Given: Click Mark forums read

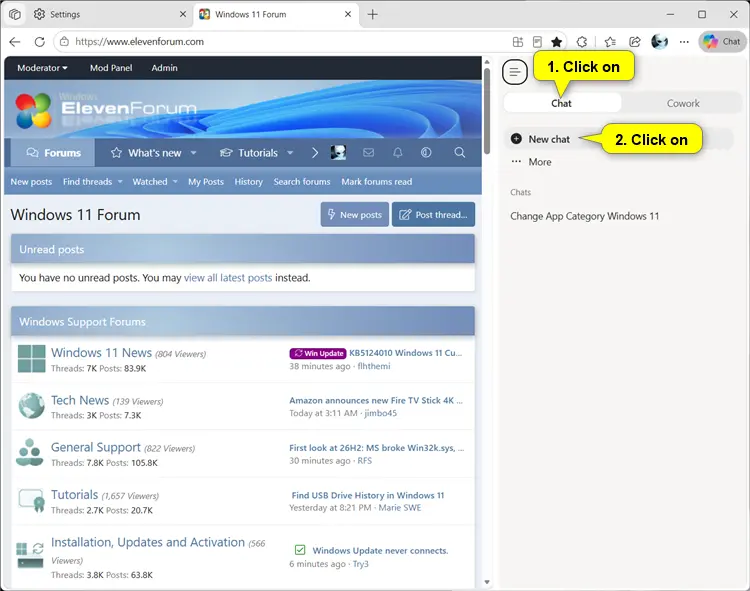Looking at the screenshot, I should point(376,182).
